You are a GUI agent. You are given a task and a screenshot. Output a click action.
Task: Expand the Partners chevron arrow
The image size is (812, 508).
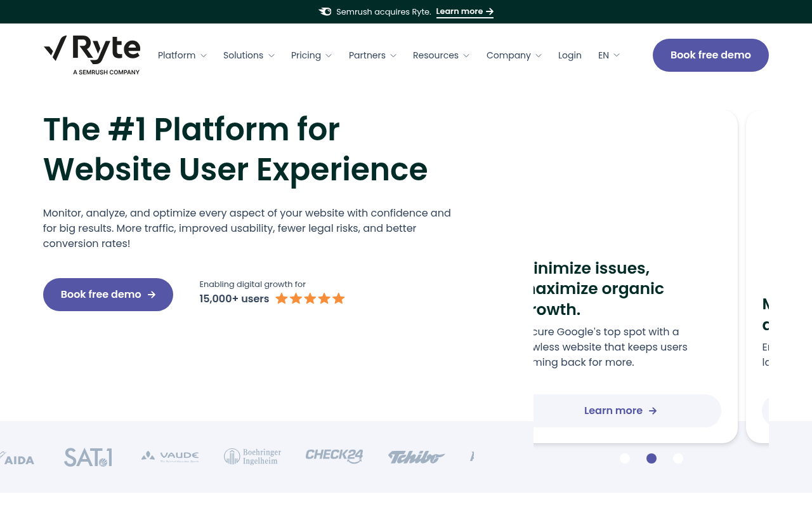coord(393,56)
